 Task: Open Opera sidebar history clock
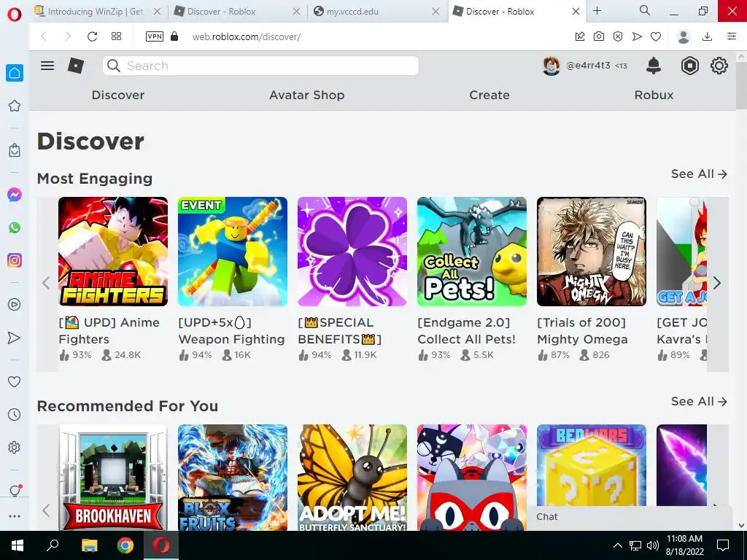coord(15,414)
